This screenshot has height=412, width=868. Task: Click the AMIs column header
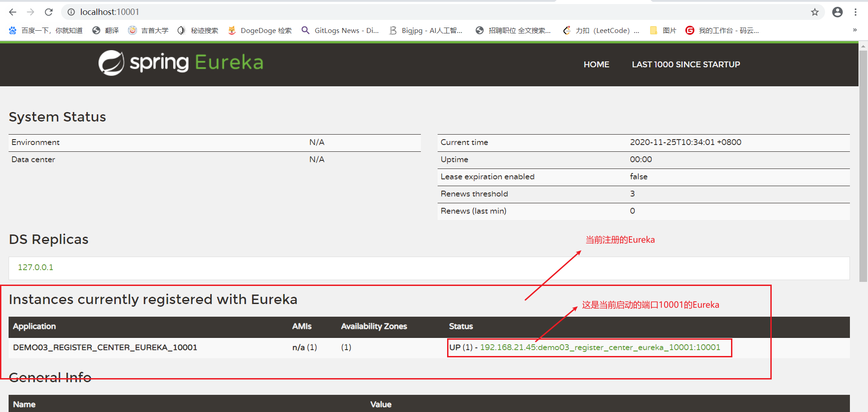tap(302, 326)
